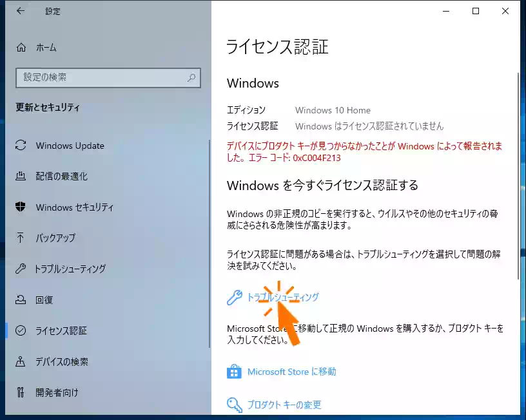Image resolution: width=526 pixels, height=420 pixels.
Task: Focus the 設定の検索 search field
Action: click(108, 78)
